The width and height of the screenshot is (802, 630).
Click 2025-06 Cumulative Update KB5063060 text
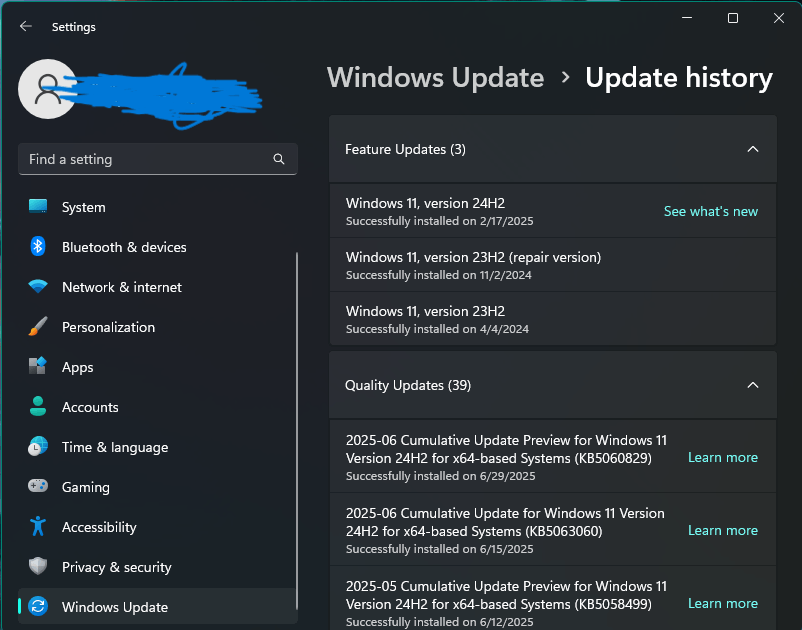tap(505, 522)
